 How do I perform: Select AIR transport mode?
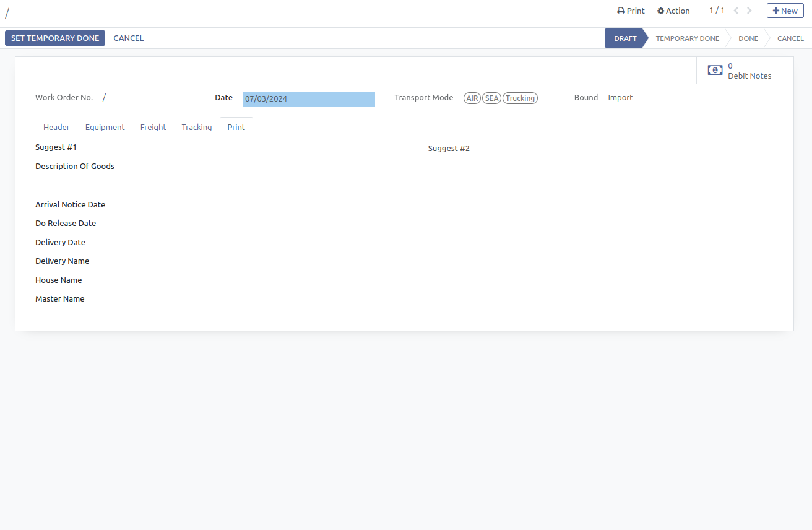[472, 98]
